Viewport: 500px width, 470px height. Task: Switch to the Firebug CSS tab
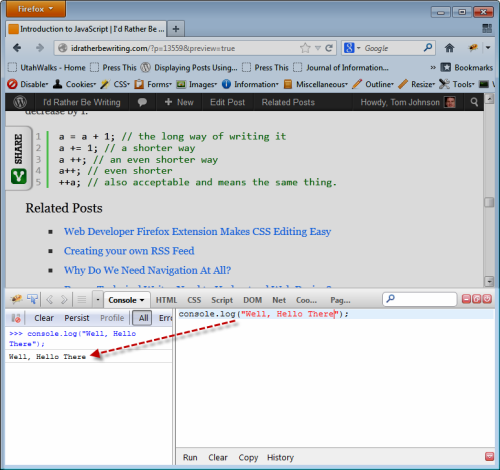pos(194,300)
